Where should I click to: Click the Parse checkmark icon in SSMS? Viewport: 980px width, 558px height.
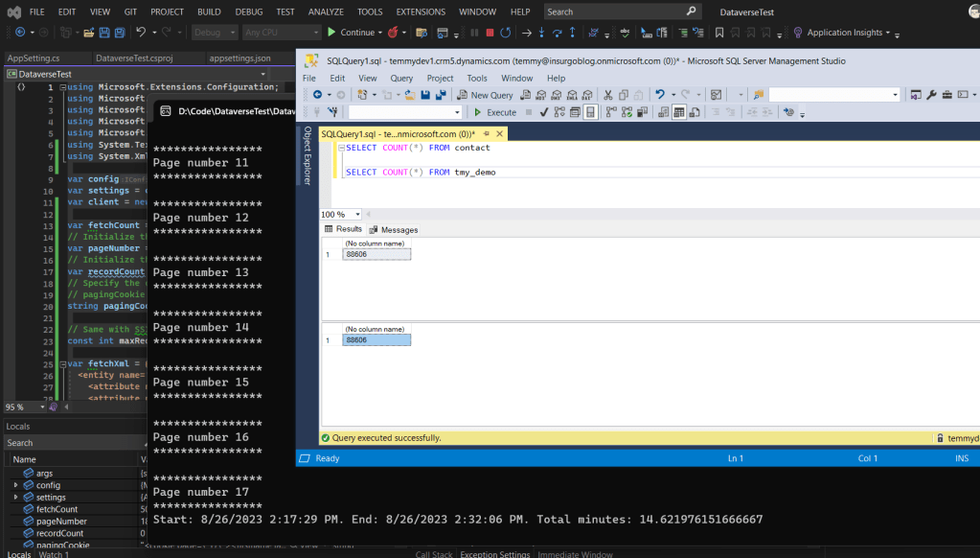tap(544, 112)
